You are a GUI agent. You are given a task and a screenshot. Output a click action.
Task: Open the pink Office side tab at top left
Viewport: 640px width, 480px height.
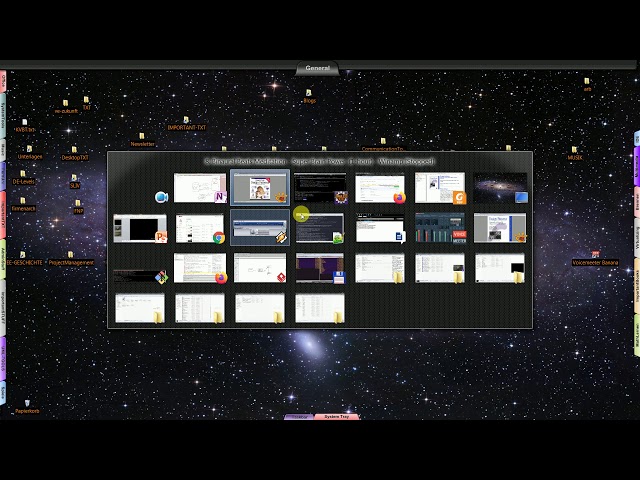point(3,81)
